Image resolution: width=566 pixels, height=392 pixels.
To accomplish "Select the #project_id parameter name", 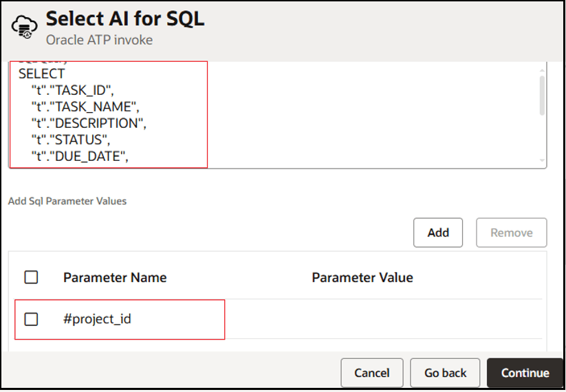I will coord(97,319).
